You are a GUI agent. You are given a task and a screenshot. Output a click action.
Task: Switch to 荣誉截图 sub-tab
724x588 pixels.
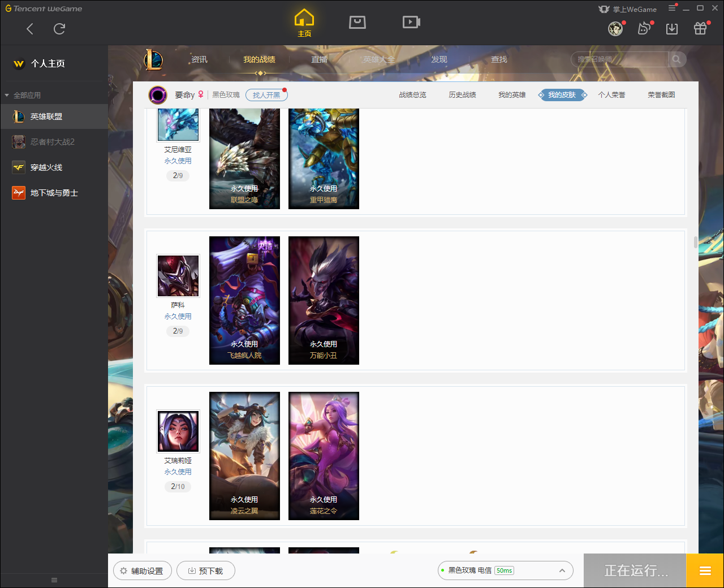pyautogui.click(x=661, y=95)
